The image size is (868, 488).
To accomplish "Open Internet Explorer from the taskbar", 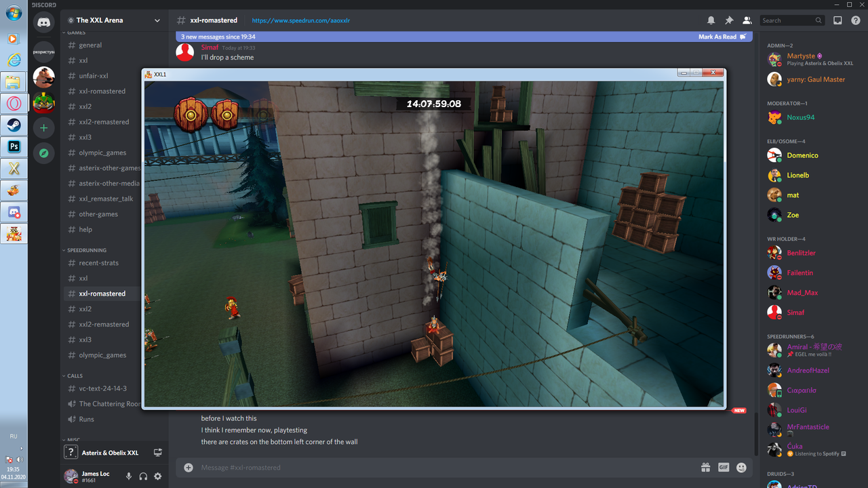I will [14, 60].
